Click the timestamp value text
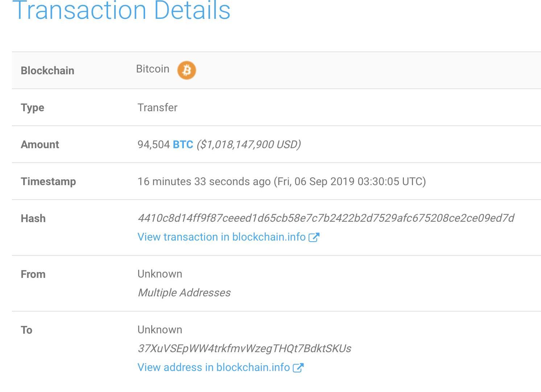 click(x=281, y=182)
